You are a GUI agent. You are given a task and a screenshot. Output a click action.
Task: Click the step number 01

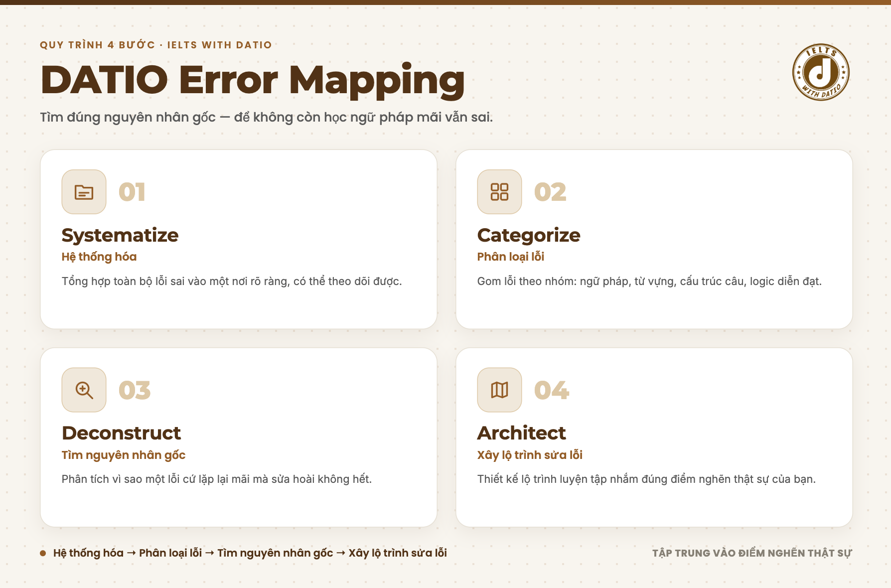[132, 192]
